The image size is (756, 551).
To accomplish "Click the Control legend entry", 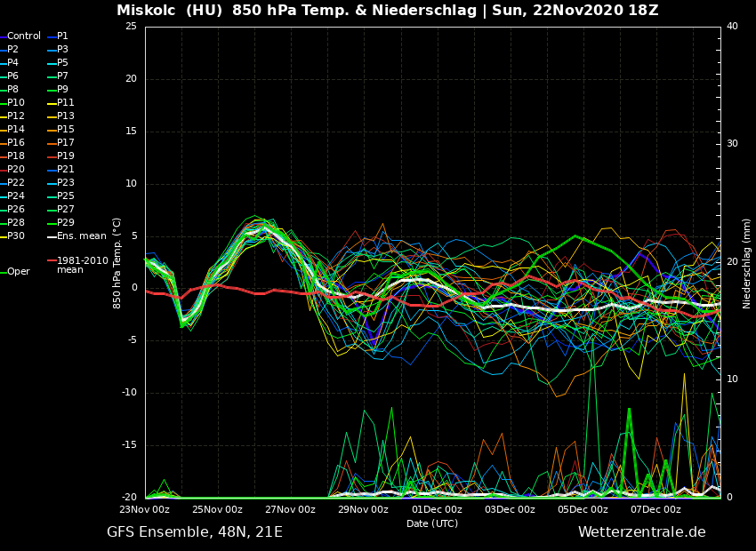I will point(24,36).
